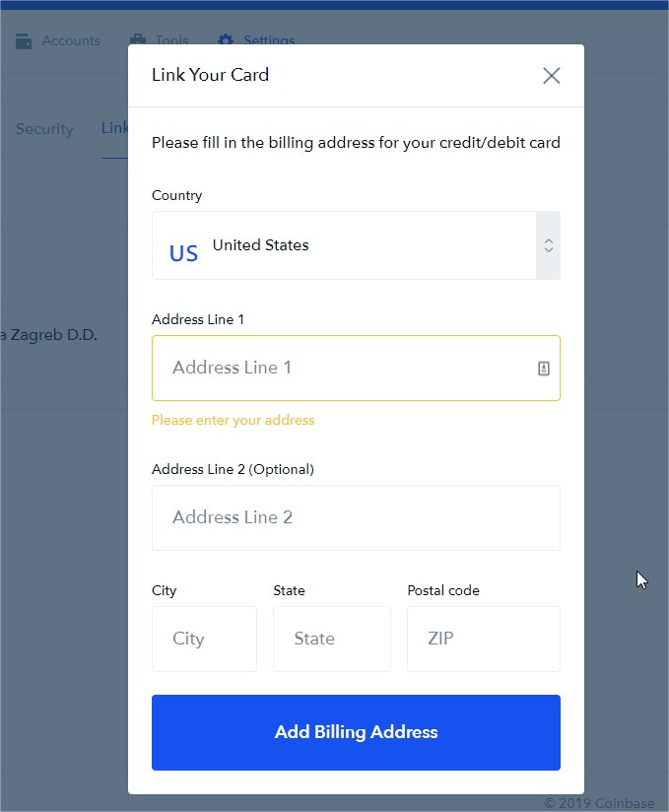
Task: Submit with Add Billing Address button
Action: tap(356, 732)
